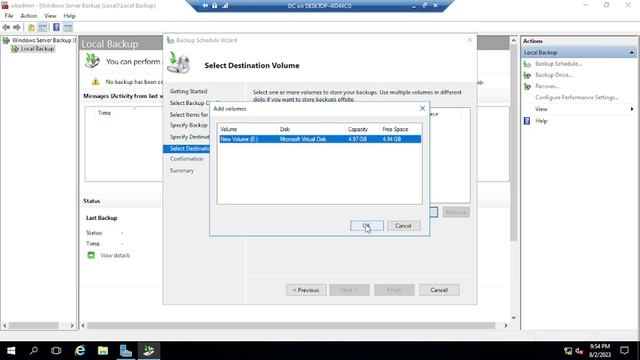The height and width of the screenshot is (360, 640).
Task: Click the up-one-level folder toolbar icon
Action: 31,27
